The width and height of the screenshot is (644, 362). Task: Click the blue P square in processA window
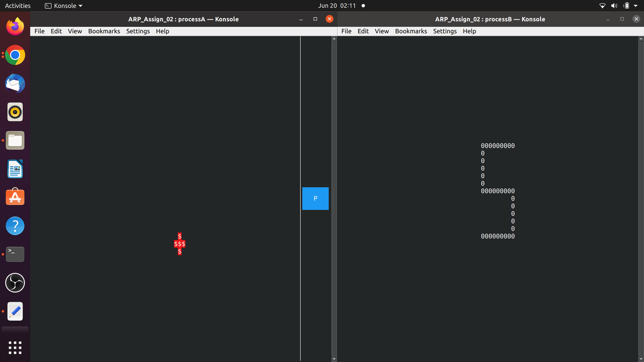pos(315,198)
